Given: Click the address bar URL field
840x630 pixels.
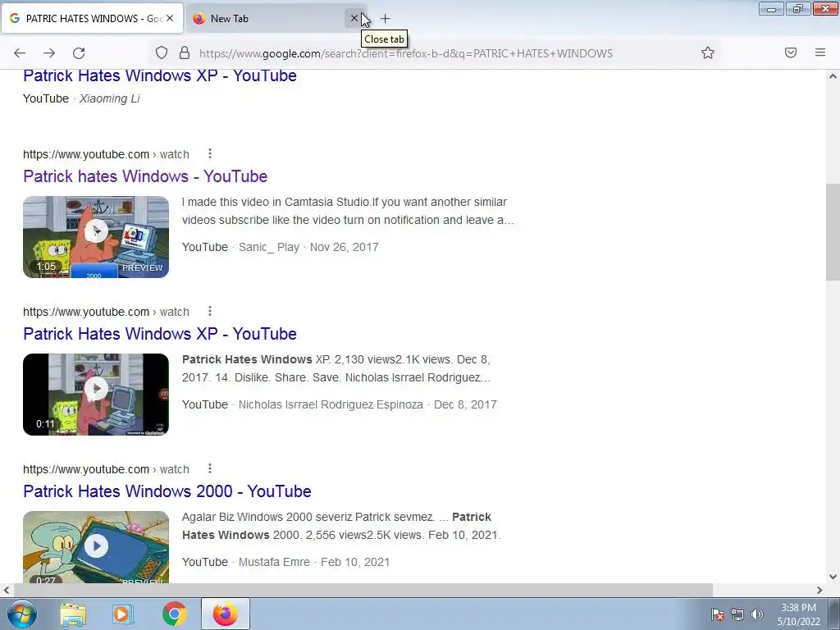Looking at the screenshot, I should [405, 53].
